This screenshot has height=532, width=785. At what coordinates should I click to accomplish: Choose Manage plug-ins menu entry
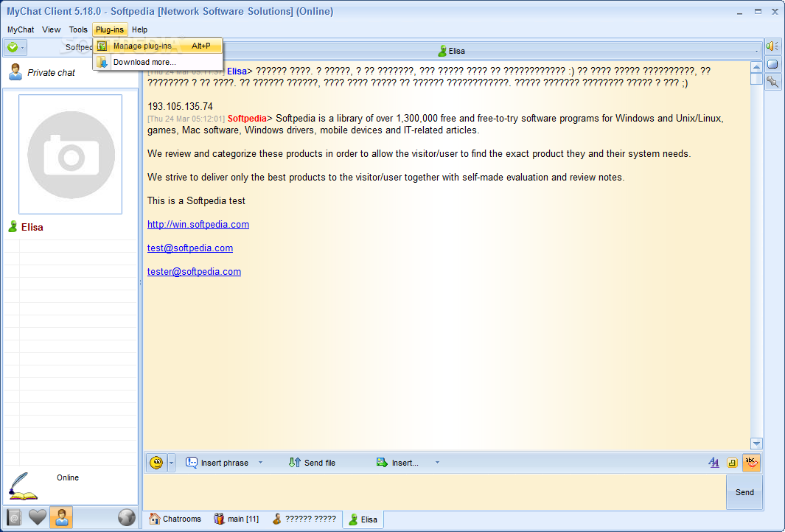point(158,46)
